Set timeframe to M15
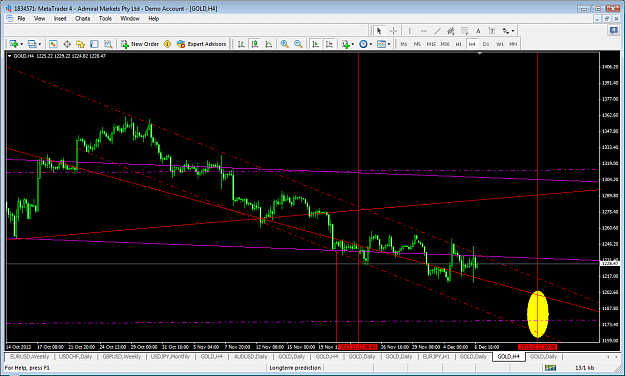 click(x=431, y=44)
